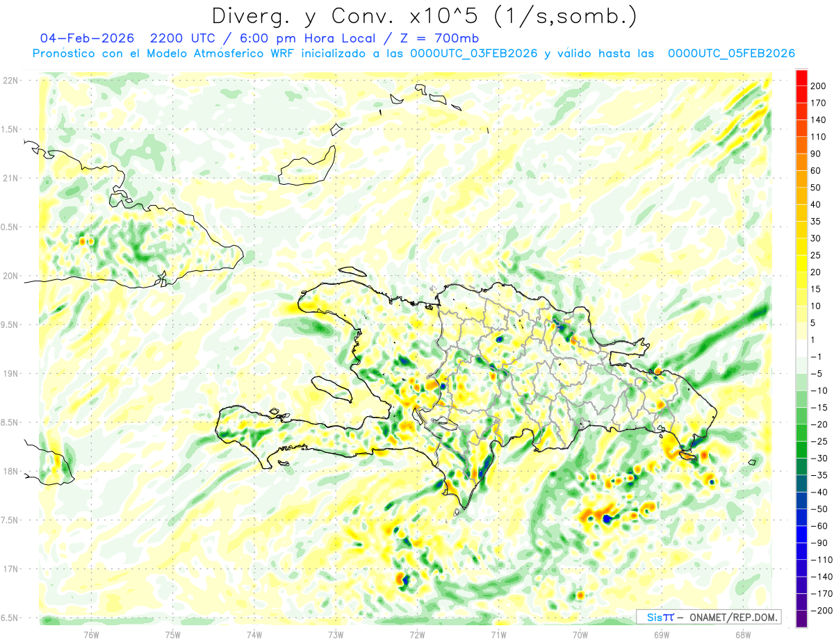Click the -10 color bar label
This screenshot has width=834, height=644.
(x=819, y=390)
